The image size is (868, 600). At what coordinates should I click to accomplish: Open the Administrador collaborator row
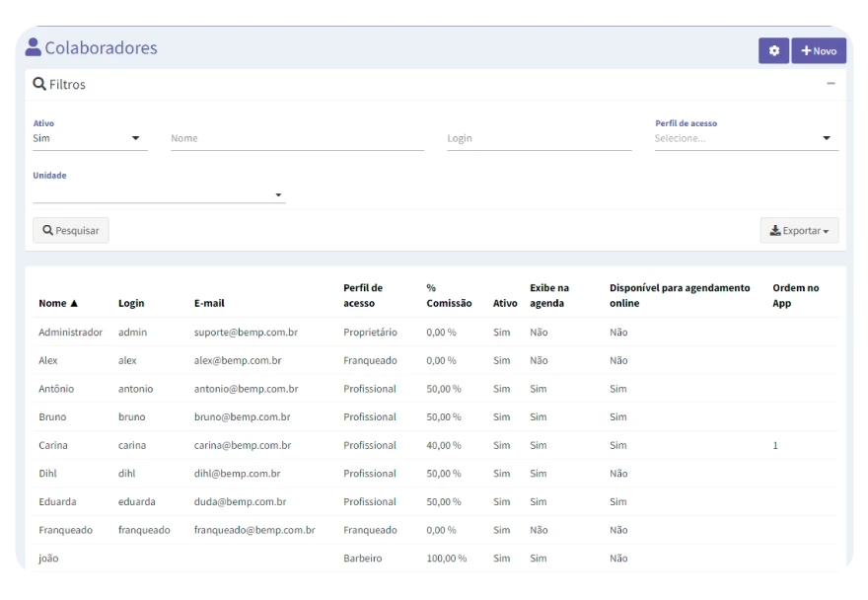[70, 333]
